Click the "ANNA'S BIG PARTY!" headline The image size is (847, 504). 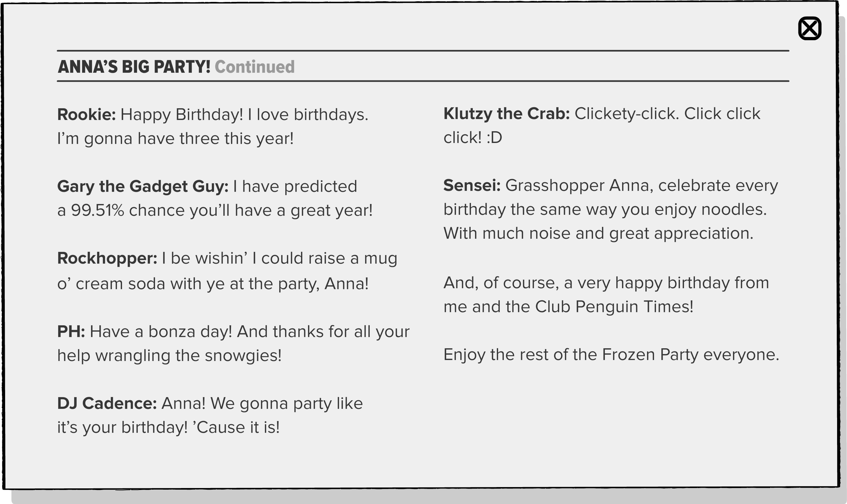point(134,67)
